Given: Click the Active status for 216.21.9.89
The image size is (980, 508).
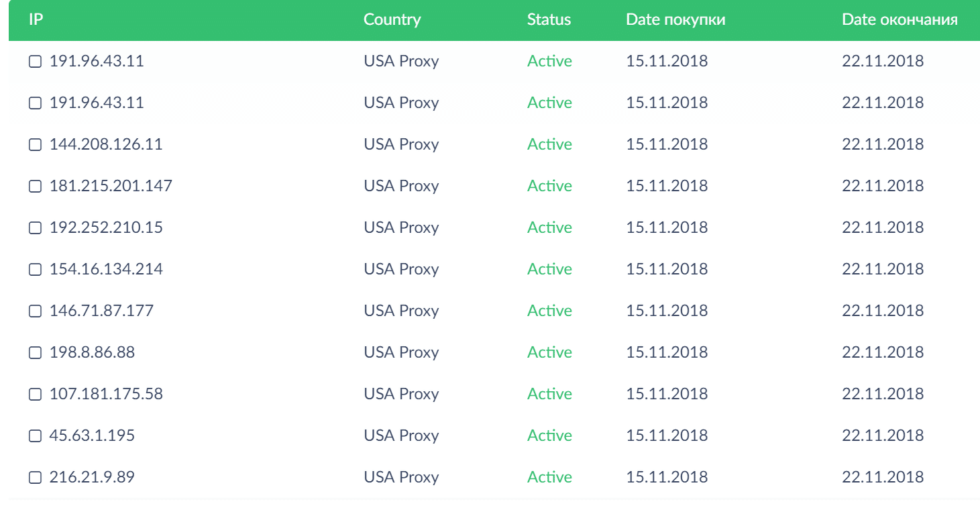Looking at the screenshot, I should 549,477.
